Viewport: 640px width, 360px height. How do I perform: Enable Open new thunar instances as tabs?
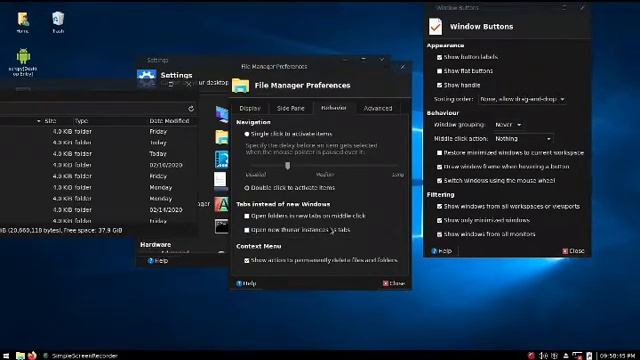247,230
